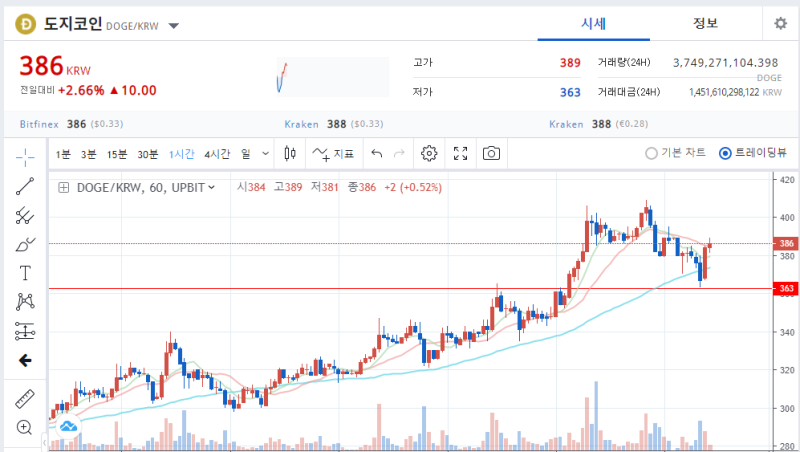
Task: Select the 트레이딩뷰 radio option
Action: pos(753,153)
